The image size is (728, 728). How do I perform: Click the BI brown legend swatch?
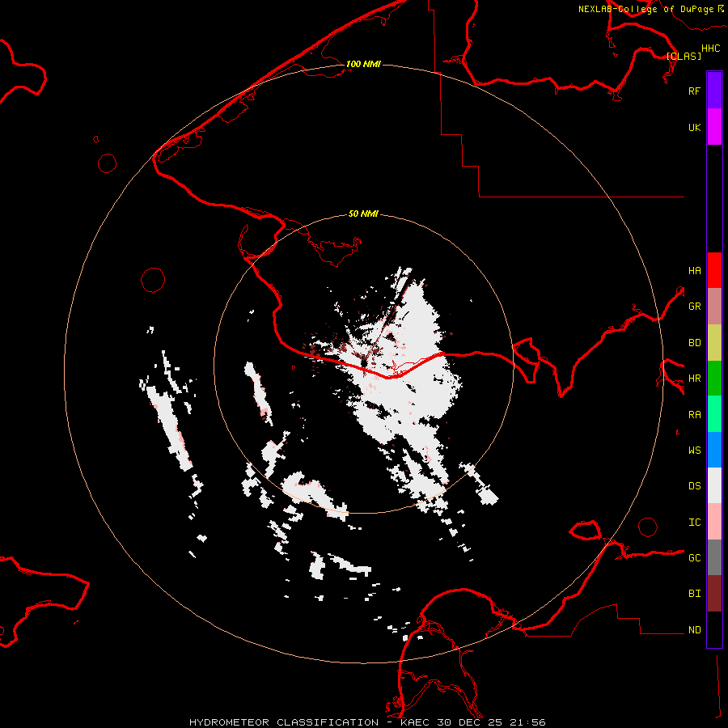[x=714, y=594]
